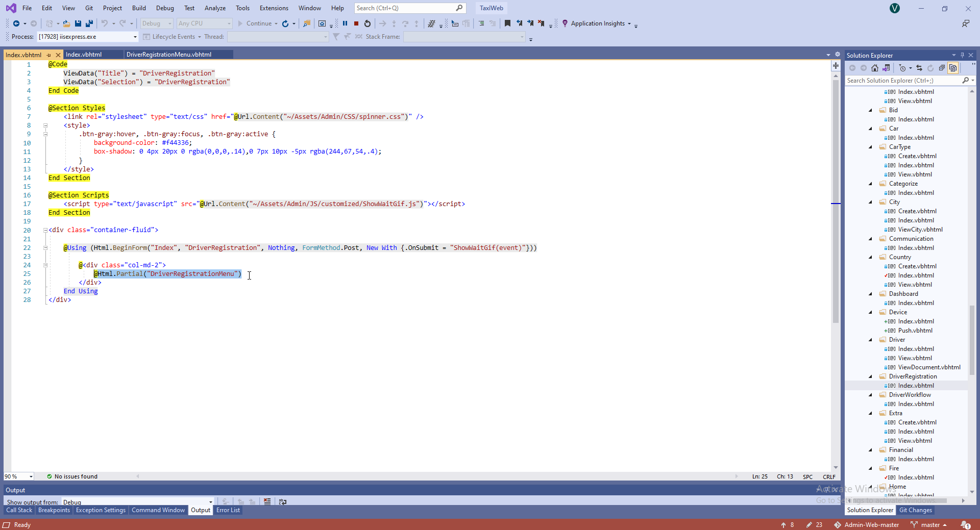980x530 pixels.
Task: Open the Lifecycle Events dropdown
Action: [172, 37]
